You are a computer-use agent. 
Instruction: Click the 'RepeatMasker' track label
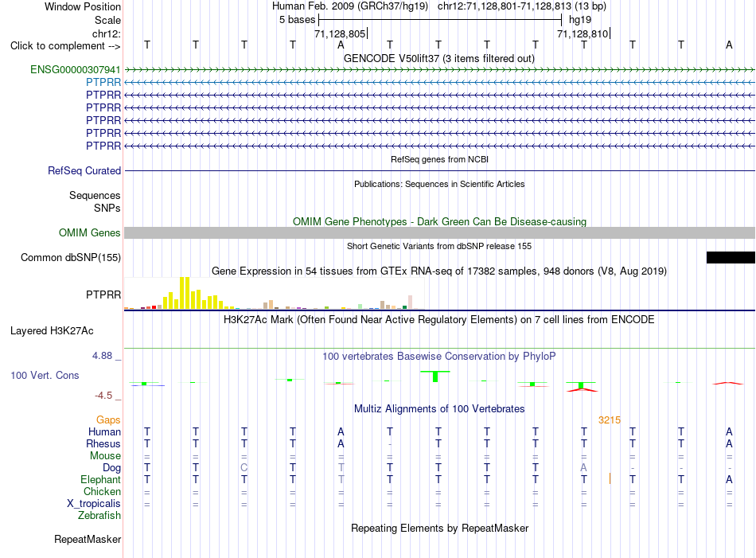88,539
